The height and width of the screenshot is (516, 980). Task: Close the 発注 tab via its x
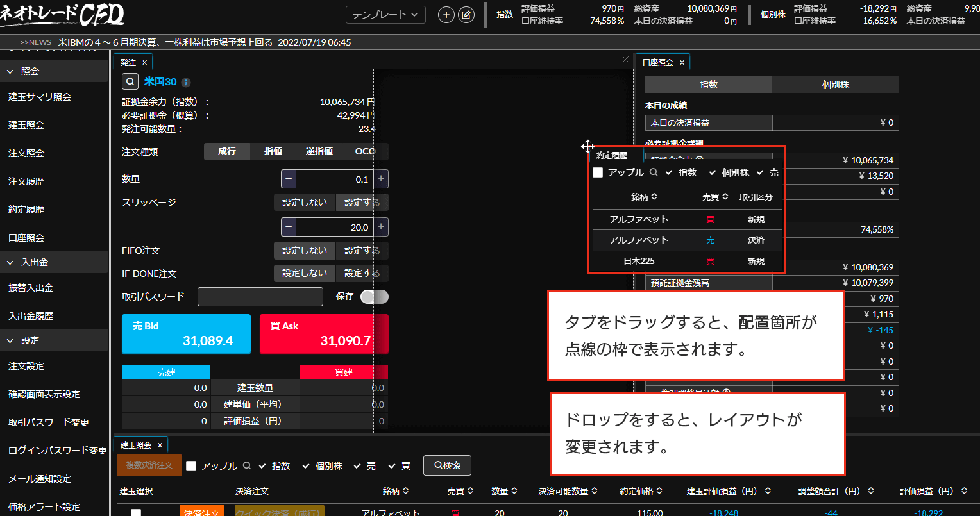tap(144, 62)
